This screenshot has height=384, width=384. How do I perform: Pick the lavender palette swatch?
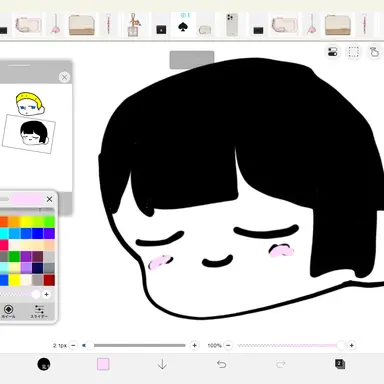[x=26, y=268]
